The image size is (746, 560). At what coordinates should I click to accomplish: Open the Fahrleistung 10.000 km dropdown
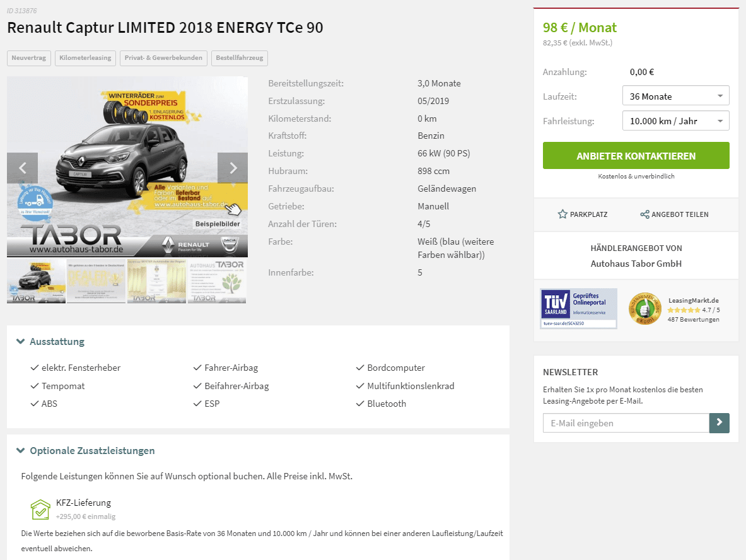coord(675,120)
